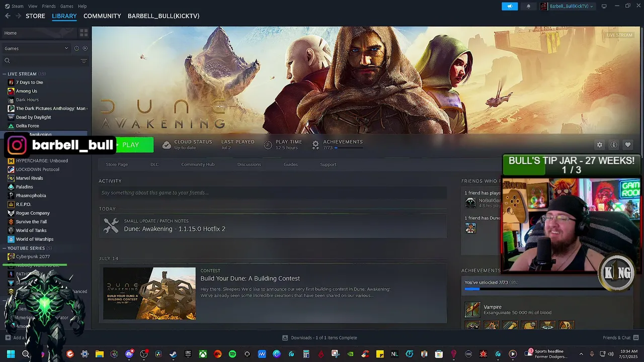Select Among Us in library
Screen dimensions: 644x362
pos(26,91)
